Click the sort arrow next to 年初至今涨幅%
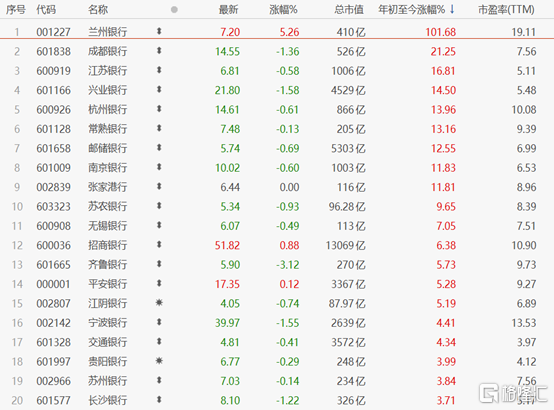Image resolution: width=554 pixels, height=410 pixels. 452,10
